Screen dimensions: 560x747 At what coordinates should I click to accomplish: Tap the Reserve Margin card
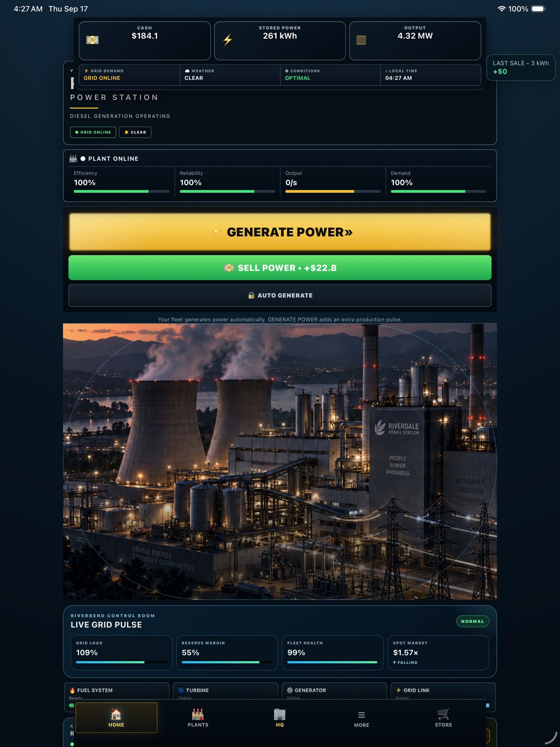coord(227,653)
